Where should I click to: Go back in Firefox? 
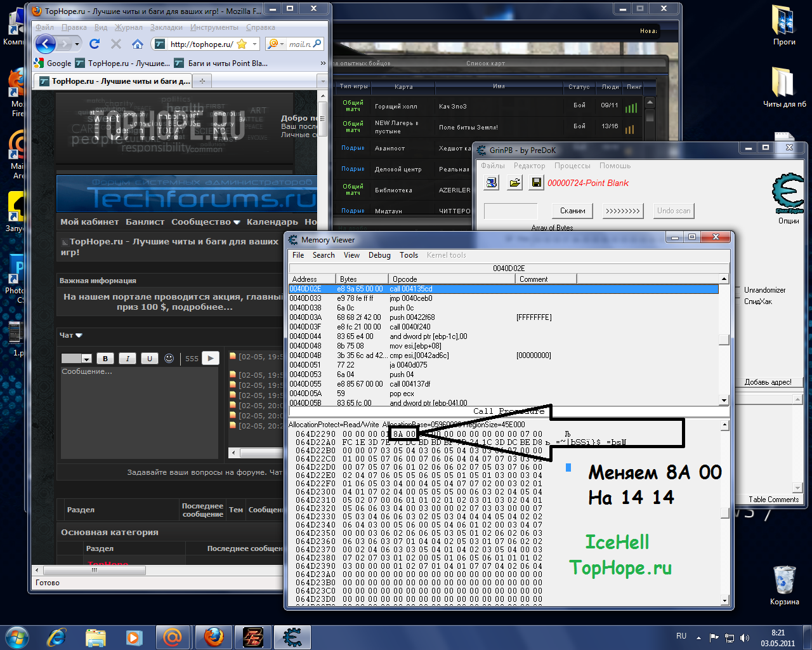pos(46,44)
